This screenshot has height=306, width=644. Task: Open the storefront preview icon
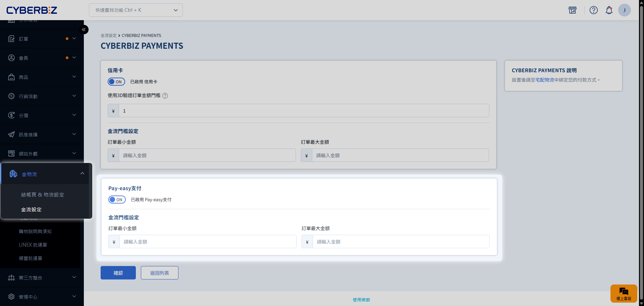click(573, 10)
